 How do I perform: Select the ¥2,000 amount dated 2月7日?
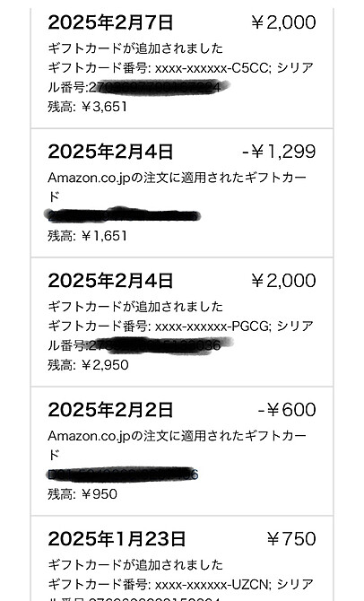(283, 22)
